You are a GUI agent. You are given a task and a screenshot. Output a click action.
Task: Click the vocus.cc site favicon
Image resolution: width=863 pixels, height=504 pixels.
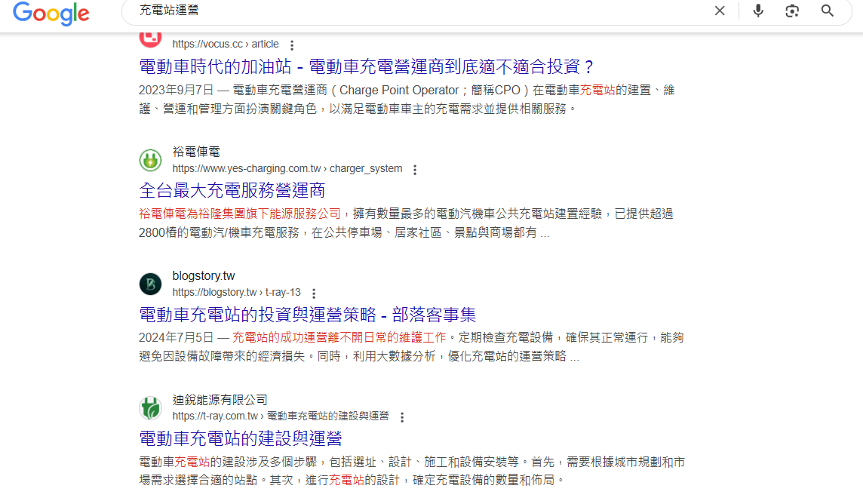pyautogui.click(x=150, y=38)
